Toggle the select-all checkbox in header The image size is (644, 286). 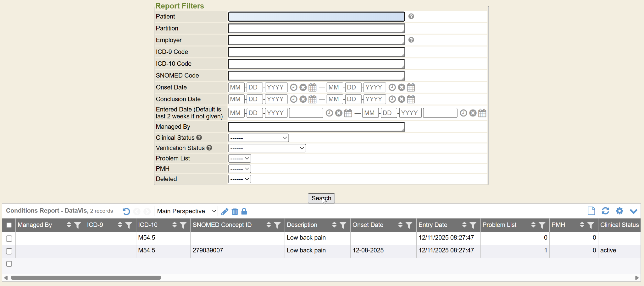(x=9, y=225)
